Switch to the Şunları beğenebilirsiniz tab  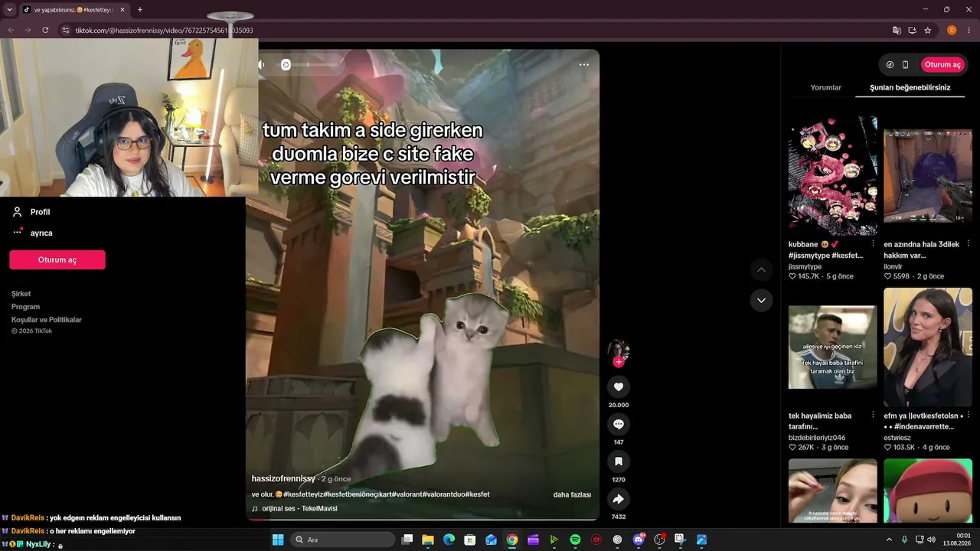910,88
